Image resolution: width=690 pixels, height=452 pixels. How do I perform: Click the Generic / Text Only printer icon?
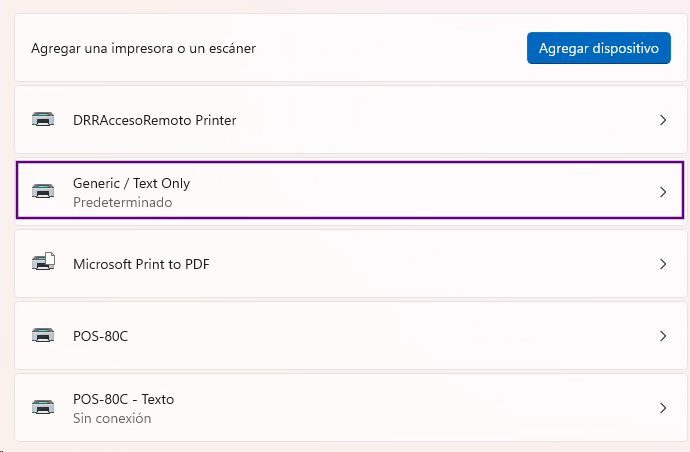(43, 192)
